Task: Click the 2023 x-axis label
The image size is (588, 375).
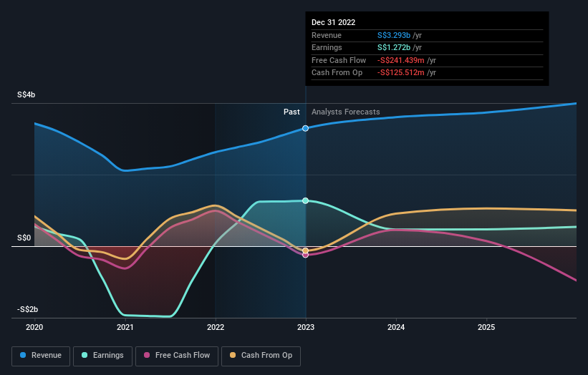Action: tap(306, 328)
